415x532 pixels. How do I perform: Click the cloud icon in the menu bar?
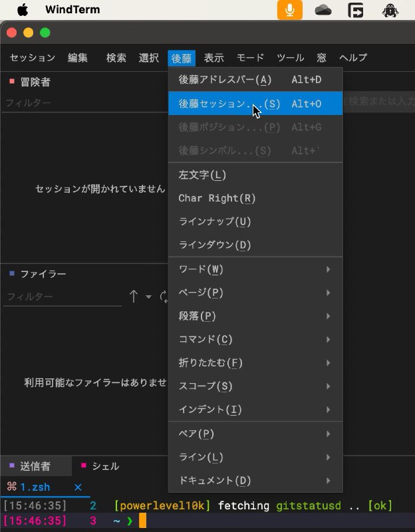pos(323,10)
